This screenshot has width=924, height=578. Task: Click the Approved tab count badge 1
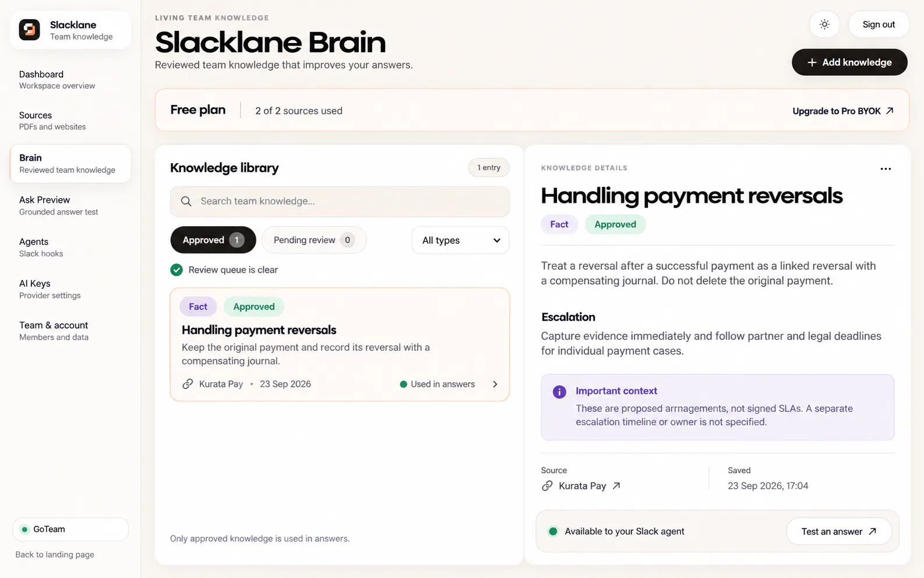click(237, 240)
